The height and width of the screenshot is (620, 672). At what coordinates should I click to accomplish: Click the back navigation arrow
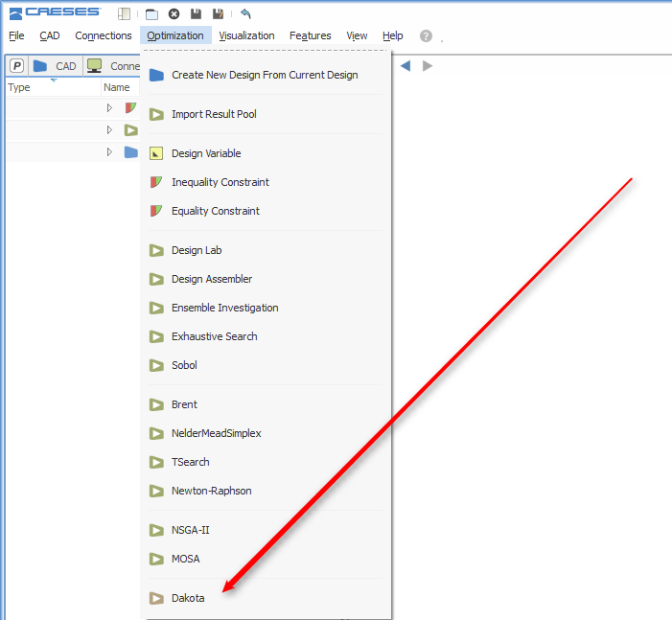(x=406, y=65)
